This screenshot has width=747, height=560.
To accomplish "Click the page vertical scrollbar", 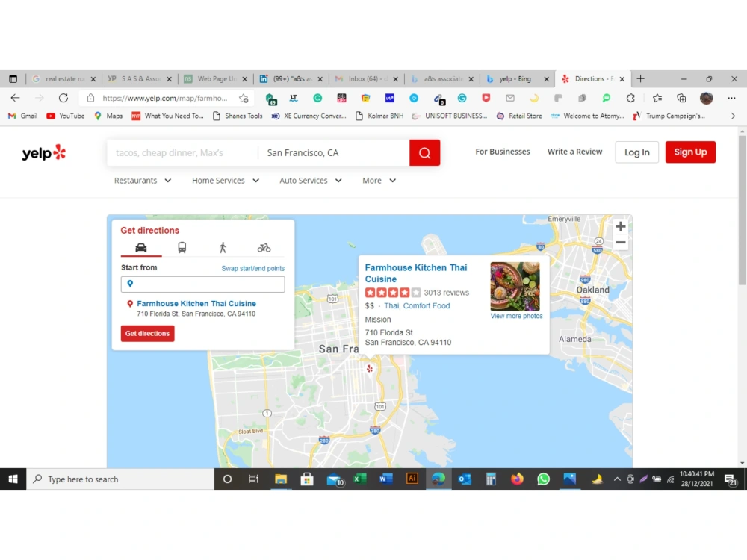I will click(x=743, y=210).
